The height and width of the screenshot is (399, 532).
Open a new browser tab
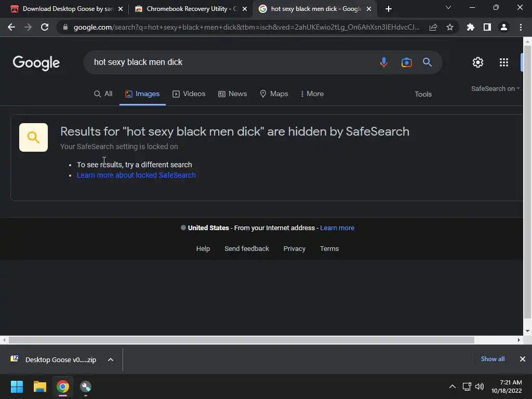tap(389, 9)
